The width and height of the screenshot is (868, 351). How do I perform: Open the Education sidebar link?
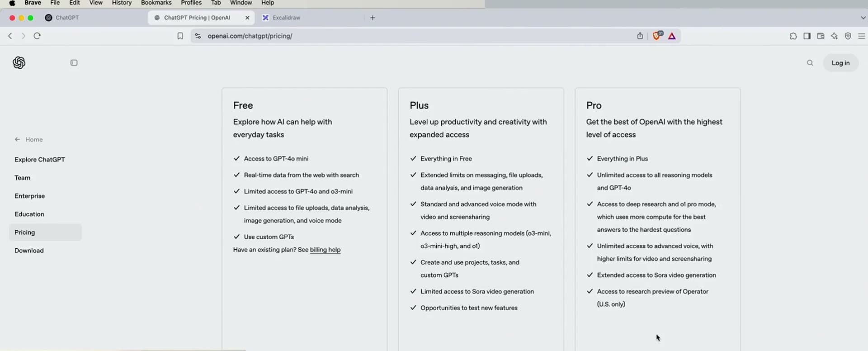(29, 214)
